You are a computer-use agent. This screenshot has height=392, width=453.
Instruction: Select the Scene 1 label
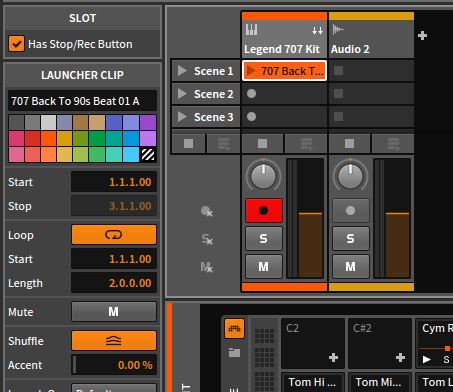click(x=213, y=71)
